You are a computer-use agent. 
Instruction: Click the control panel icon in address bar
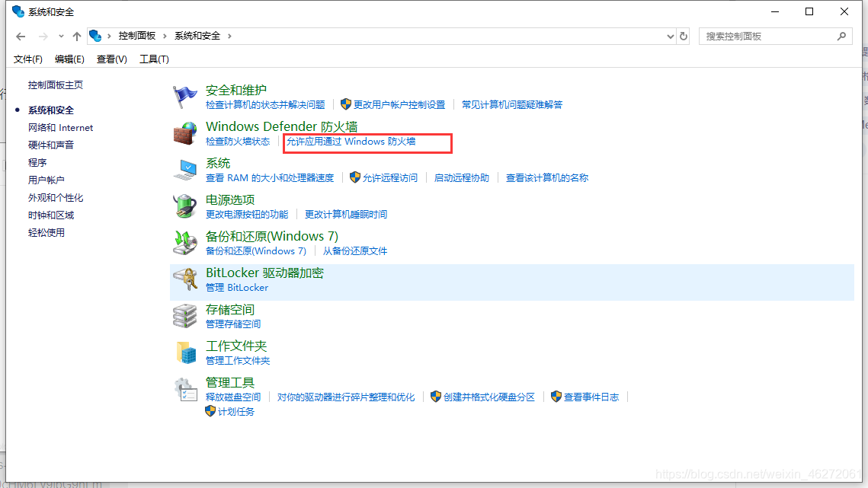click(x=95, y=36)
